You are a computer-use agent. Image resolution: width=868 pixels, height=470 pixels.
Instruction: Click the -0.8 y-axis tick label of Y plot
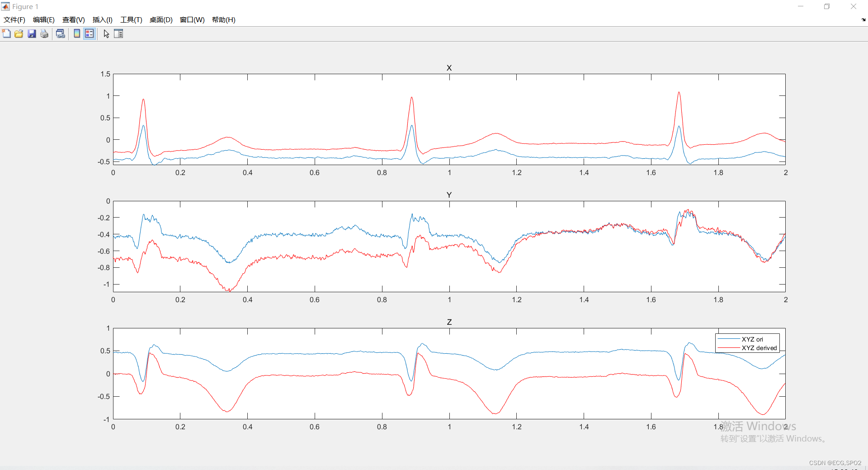[104, 267]
